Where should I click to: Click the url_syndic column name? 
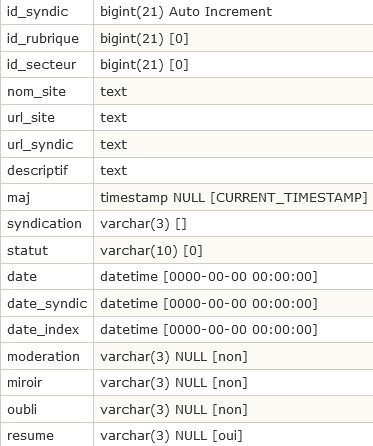click(40, 145)
